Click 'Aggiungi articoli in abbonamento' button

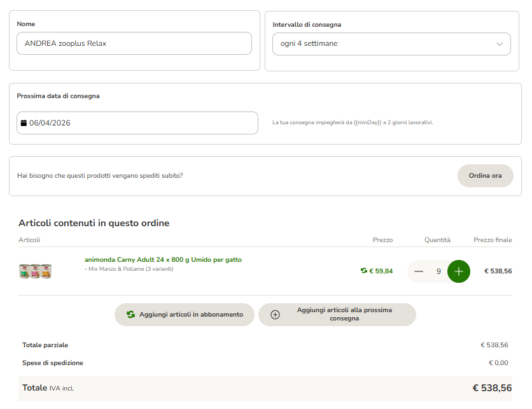[185, 315]
